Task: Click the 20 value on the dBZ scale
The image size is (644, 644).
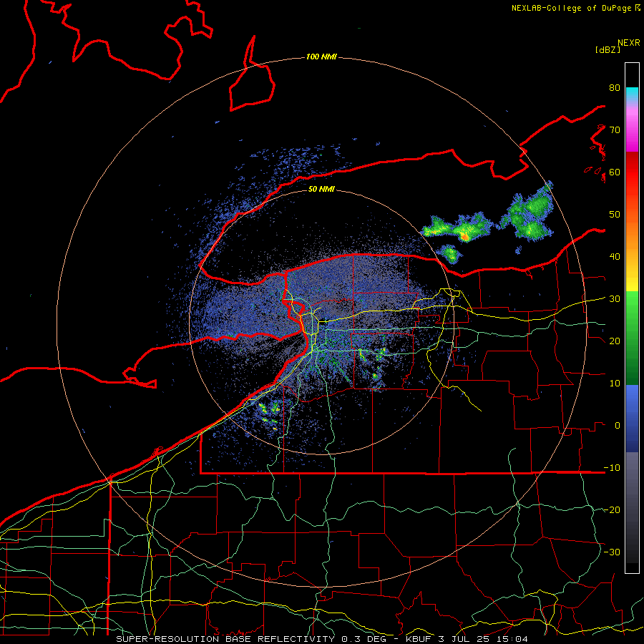Action: click(x=615, y=341)
